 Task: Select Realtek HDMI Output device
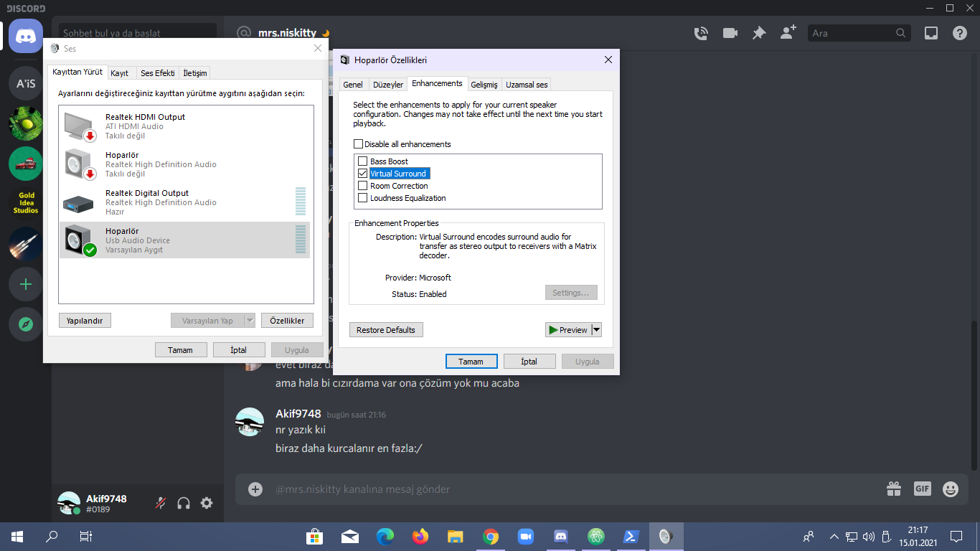pos(185,126)
